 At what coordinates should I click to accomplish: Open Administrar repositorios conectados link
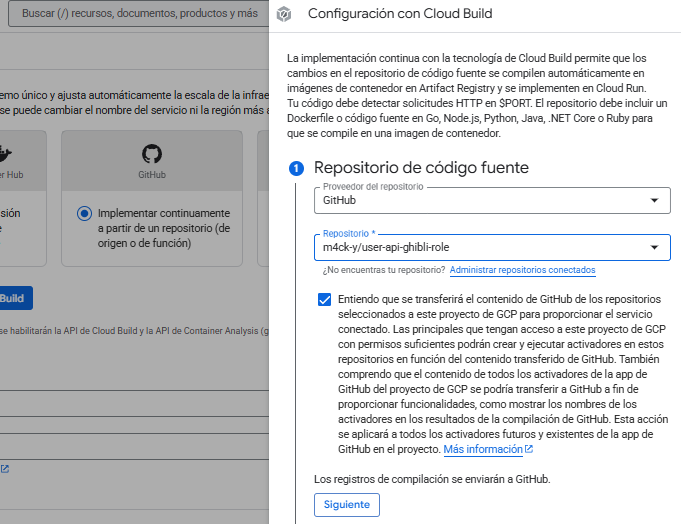pyautogui.click(x=522, y=270)
